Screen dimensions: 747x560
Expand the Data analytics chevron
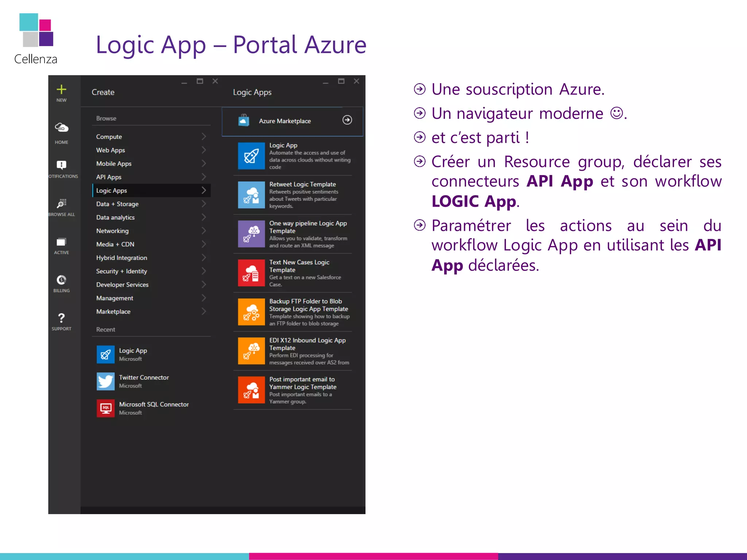[204, 217]
